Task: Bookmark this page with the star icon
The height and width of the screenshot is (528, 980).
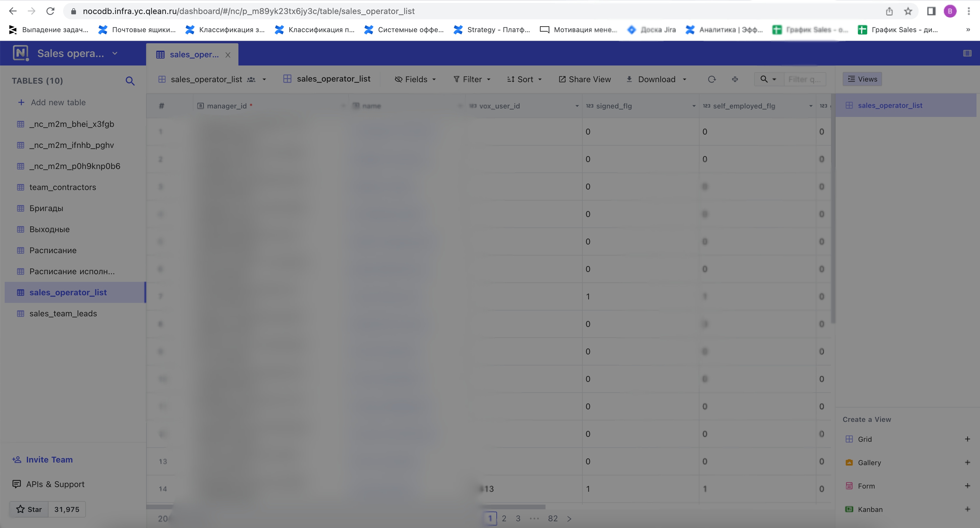Action: 908,11
